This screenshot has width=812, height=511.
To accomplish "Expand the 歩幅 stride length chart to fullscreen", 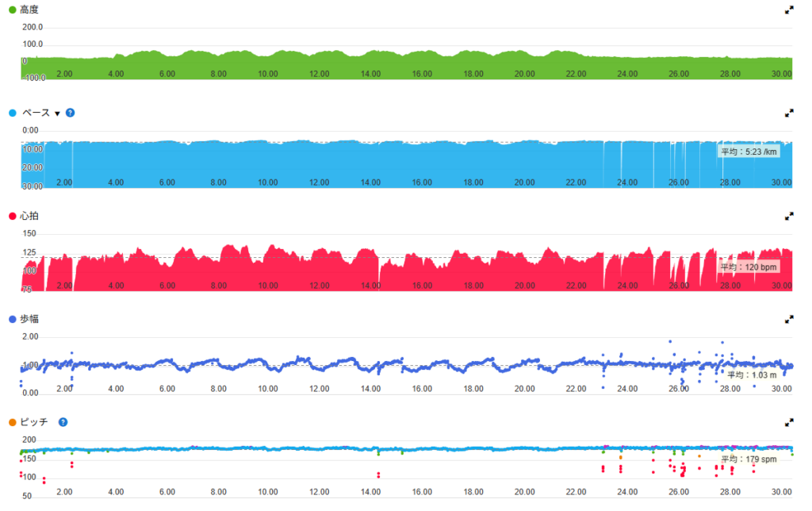I will pyautogui.click(x=789, y=319).
